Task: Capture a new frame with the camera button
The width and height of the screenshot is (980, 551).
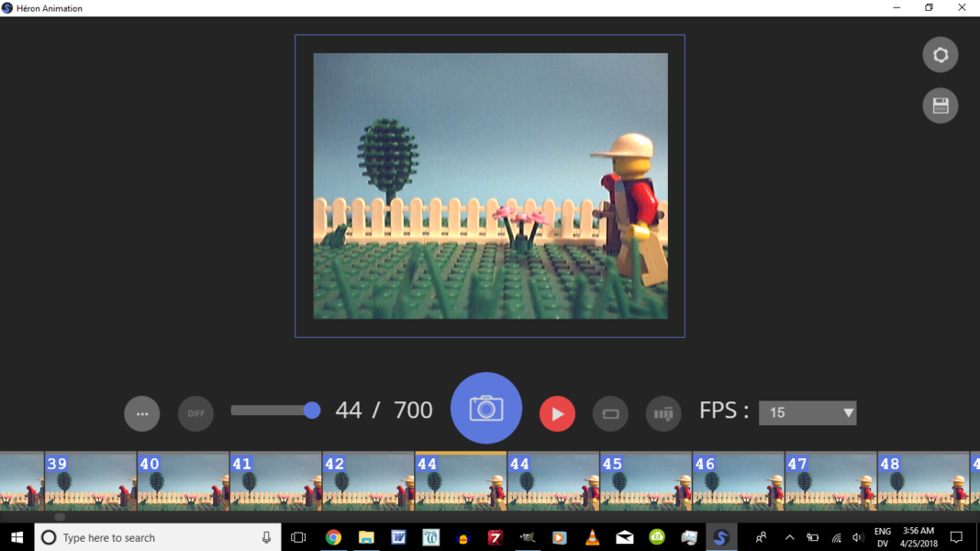Action: click(x=485, y=408)
